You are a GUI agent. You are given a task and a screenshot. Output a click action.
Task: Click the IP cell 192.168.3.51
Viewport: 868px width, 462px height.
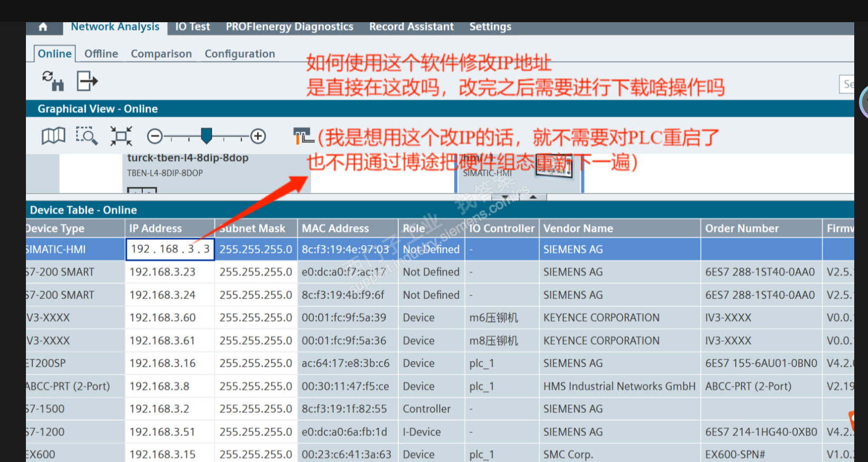tap(170, 432)
